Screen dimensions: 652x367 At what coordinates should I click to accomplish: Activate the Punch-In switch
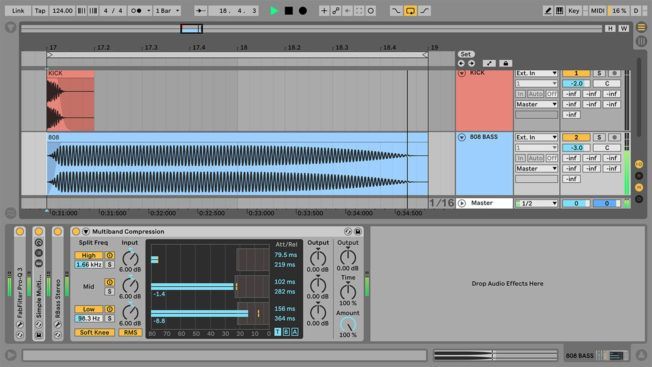pyautogui.click(x=396, y=11)
